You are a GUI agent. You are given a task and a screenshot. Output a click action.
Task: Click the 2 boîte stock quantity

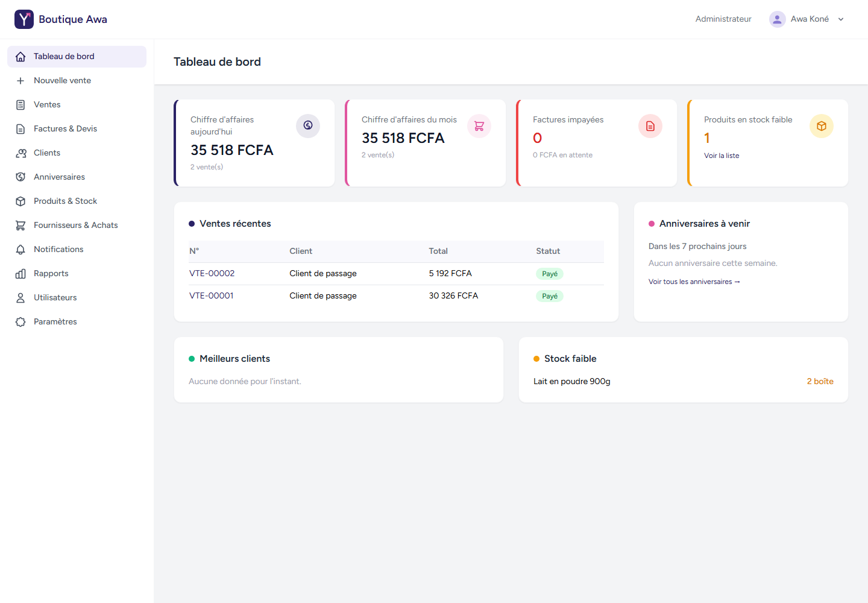click(820, 382)
